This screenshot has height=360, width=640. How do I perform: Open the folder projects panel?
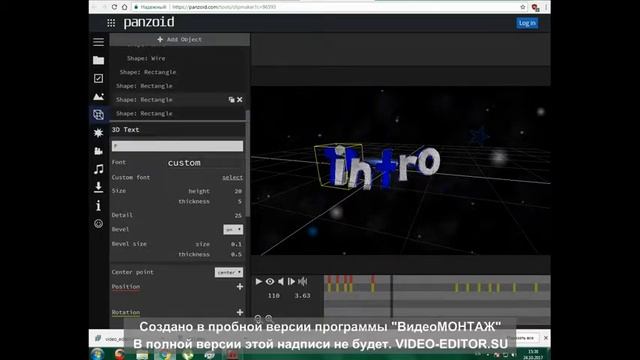[x=98, y=60]
